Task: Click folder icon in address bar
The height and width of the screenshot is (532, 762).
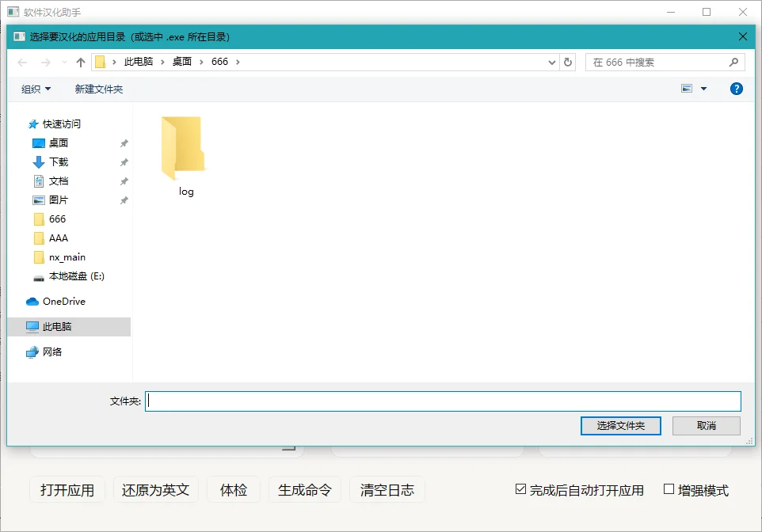Action: tap(100, 62)
